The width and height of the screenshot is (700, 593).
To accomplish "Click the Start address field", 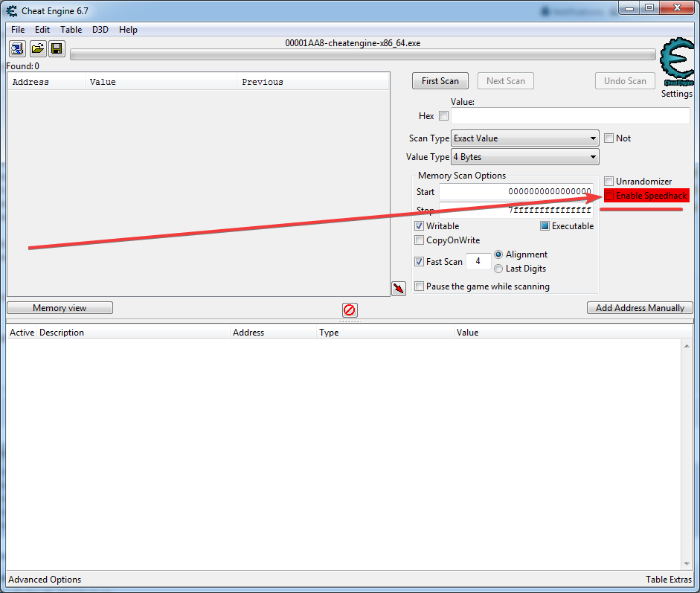I will 516,191.
